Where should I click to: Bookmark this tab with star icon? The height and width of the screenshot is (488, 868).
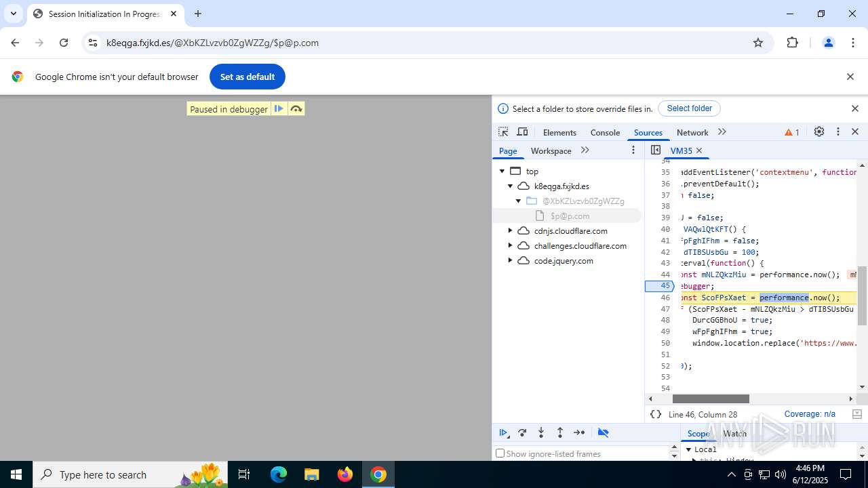click(758, 43)
